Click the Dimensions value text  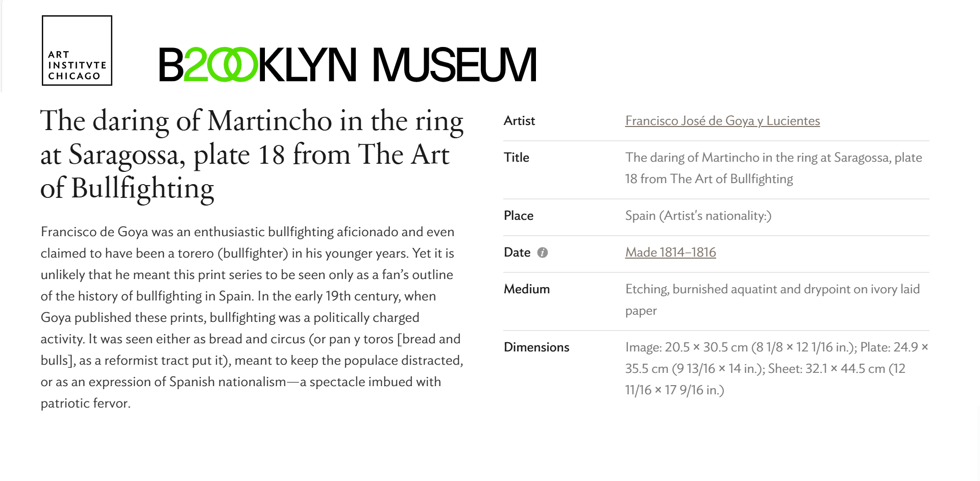(776, 369)
